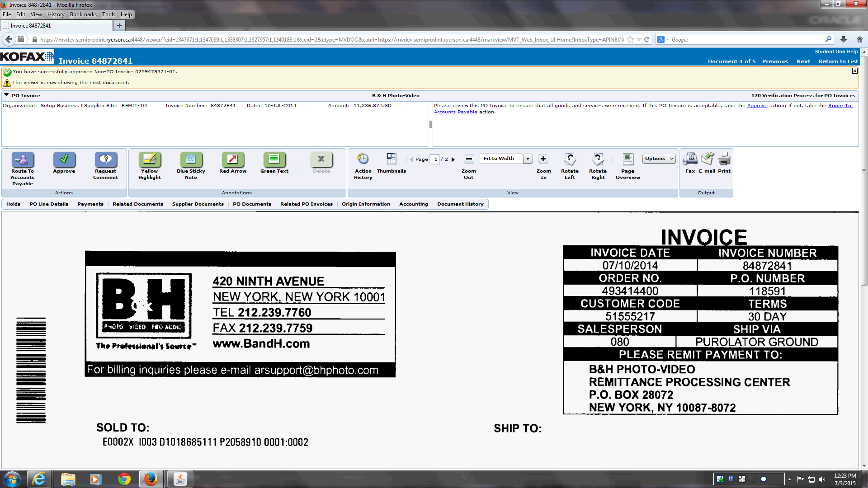
Task: Select the Yellow Highlight annotation tool
Action: [149, 160]
